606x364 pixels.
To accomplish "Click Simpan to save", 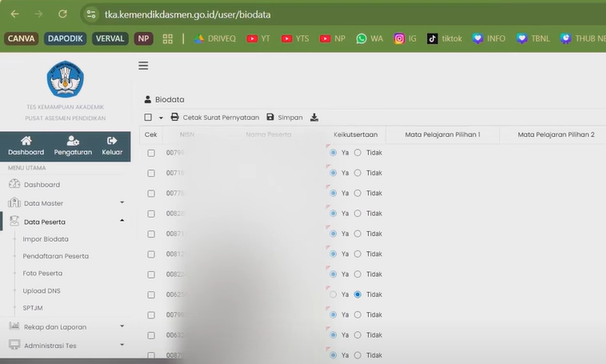I will coord(284,117).
